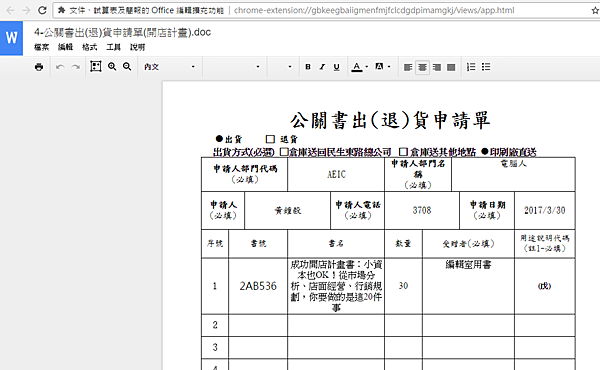
Task: Open the font size dropdown
Action: coord(282,67)
